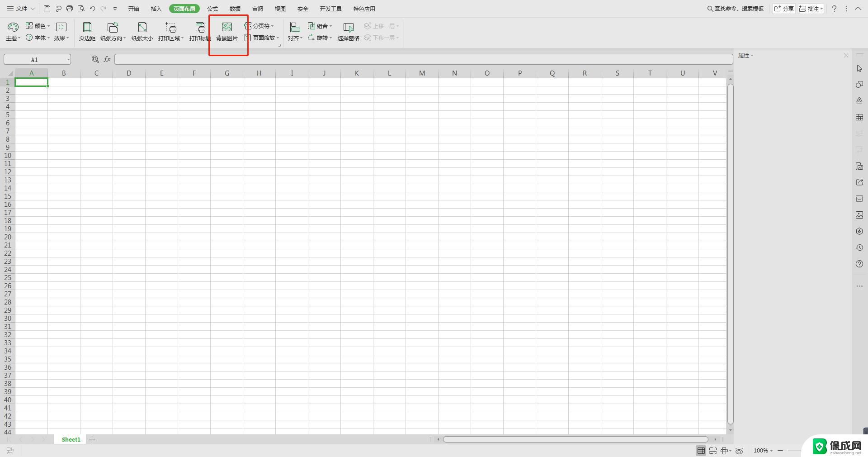The height and width of the screenshot is (457, 868).
Task: Open 页边距 (Margins) settings
Action: click(87, 32)
